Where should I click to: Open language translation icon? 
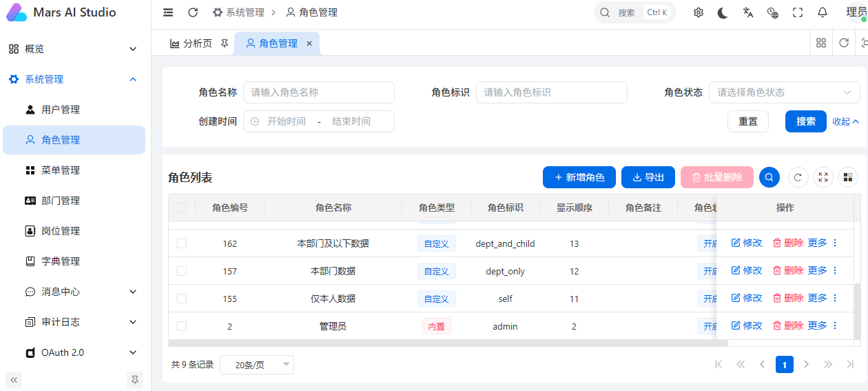tap(748, 12)
